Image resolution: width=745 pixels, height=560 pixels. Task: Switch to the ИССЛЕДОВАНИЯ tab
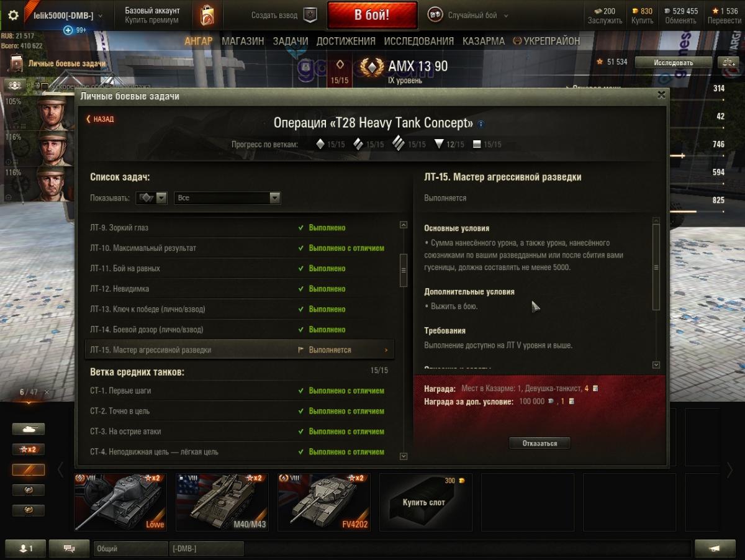click(419, 41)
